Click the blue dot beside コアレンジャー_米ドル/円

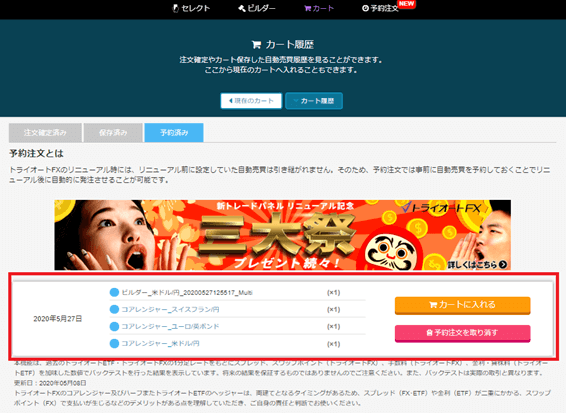click(x=114, y=343)
